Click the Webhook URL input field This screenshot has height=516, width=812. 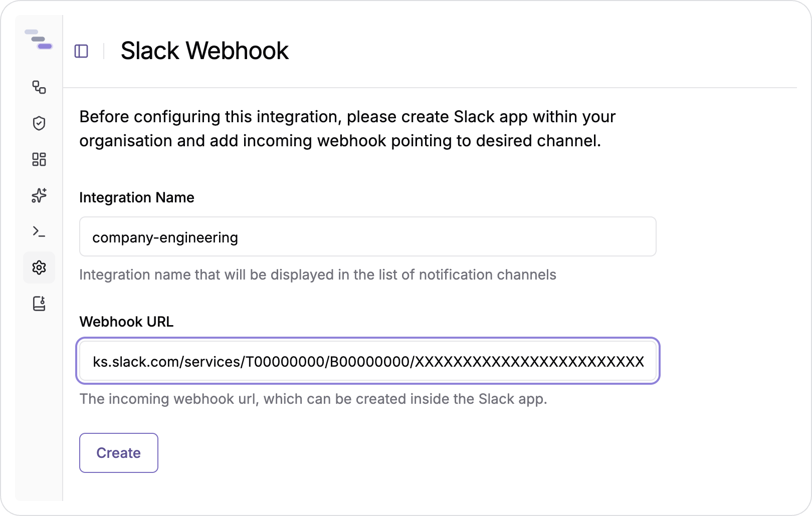click(368, 361)
